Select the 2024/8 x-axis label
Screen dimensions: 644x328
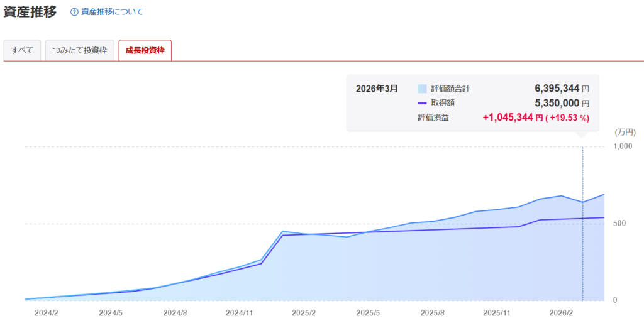click(176, 312)
